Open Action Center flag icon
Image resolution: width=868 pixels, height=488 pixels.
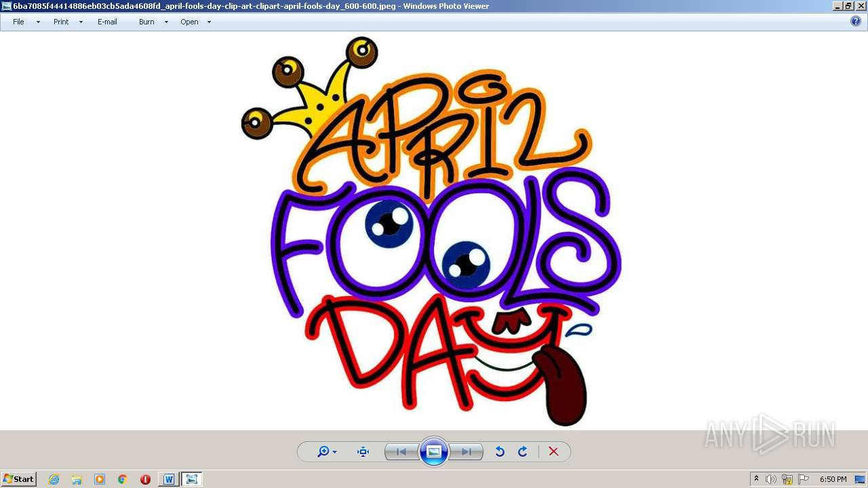click(804, 479)
